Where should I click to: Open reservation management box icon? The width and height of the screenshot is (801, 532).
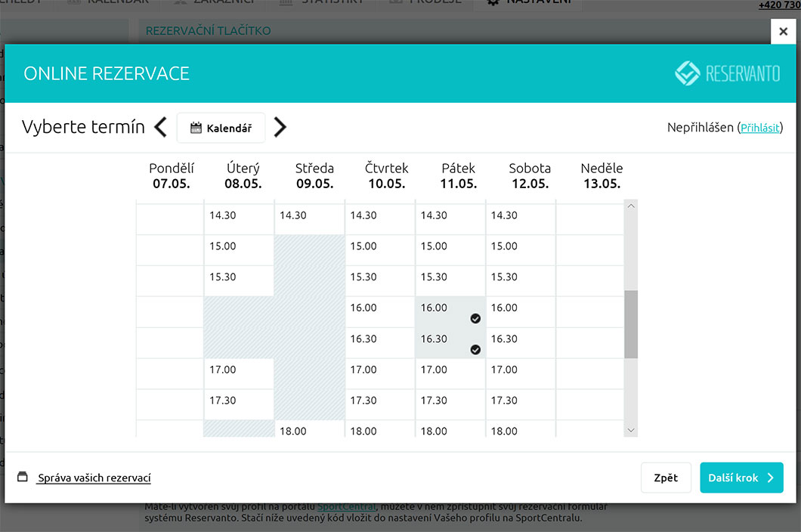23,478
